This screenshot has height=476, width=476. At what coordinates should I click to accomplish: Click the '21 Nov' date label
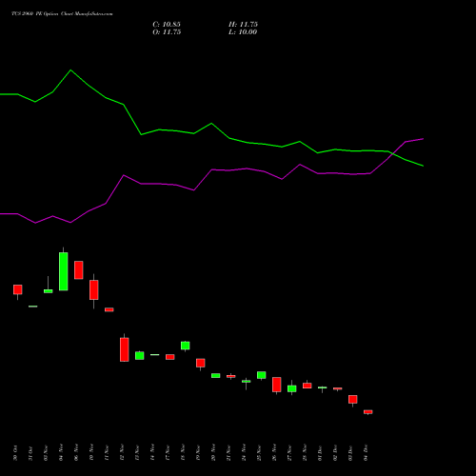pos(228,453)
